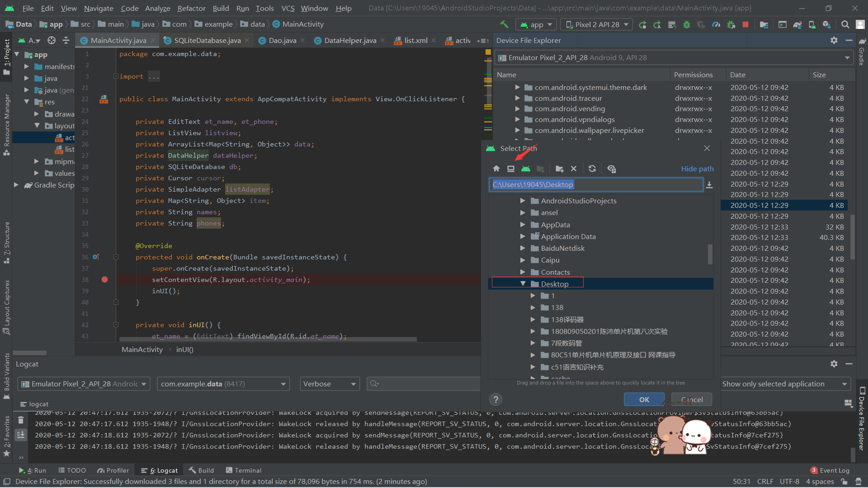The image size is (868, 488).
Task: Click the Home directory icon in Select Path
Action: (x=496, y=169)
